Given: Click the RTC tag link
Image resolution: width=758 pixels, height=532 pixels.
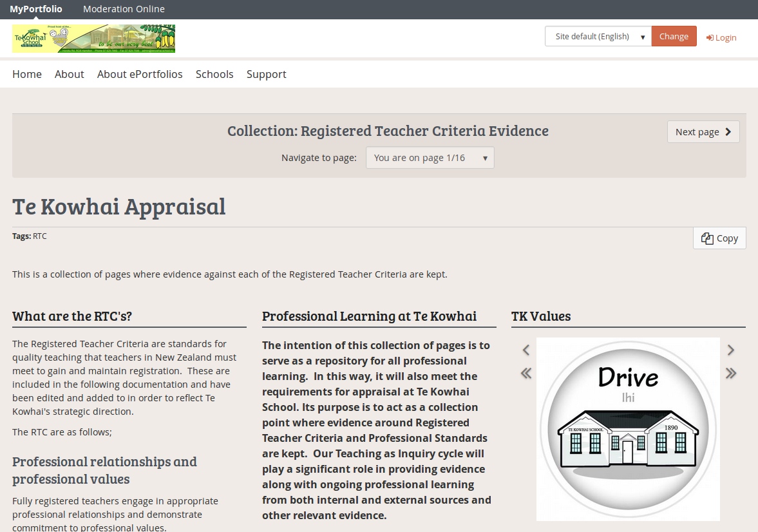Looking at the screenshot, I should click(x=40, y=236).
